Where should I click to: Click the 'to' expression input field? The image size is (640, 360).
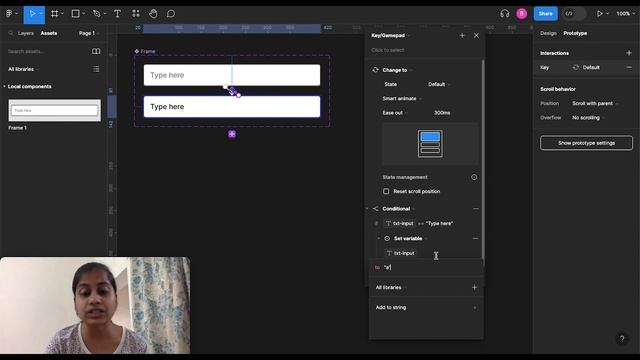pyautogui.click(x=426, y=267)
